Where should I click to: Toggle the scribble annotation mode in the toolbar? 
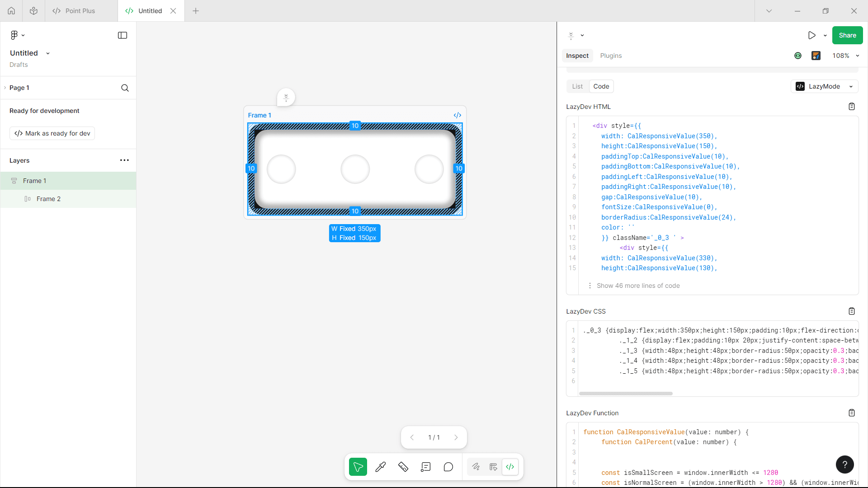pos(476,467)
